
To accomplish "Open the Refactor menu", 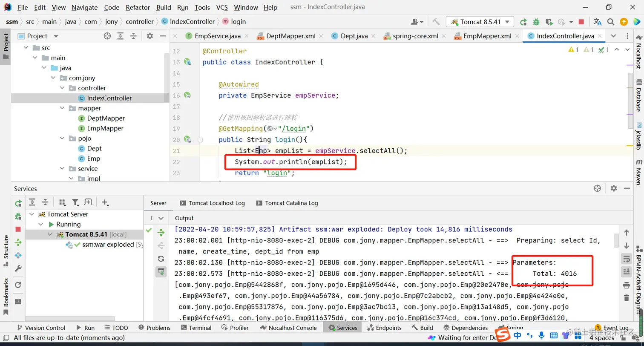I will click(x=138, y=7).
